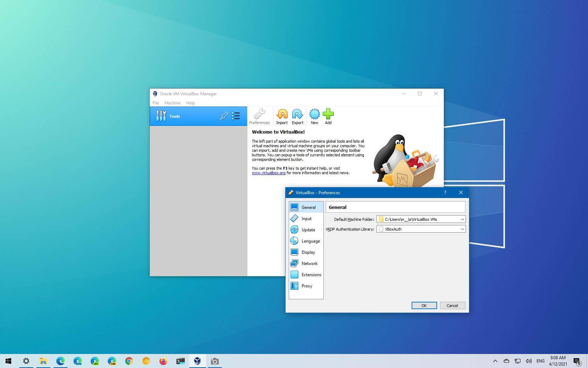588x368 pixels.
Task: Click OK to save preferences
Action: point(424,305)
